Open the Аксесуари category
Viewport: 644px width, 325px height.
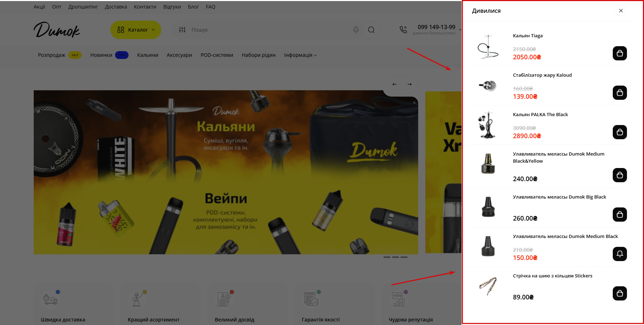point(179,55)
